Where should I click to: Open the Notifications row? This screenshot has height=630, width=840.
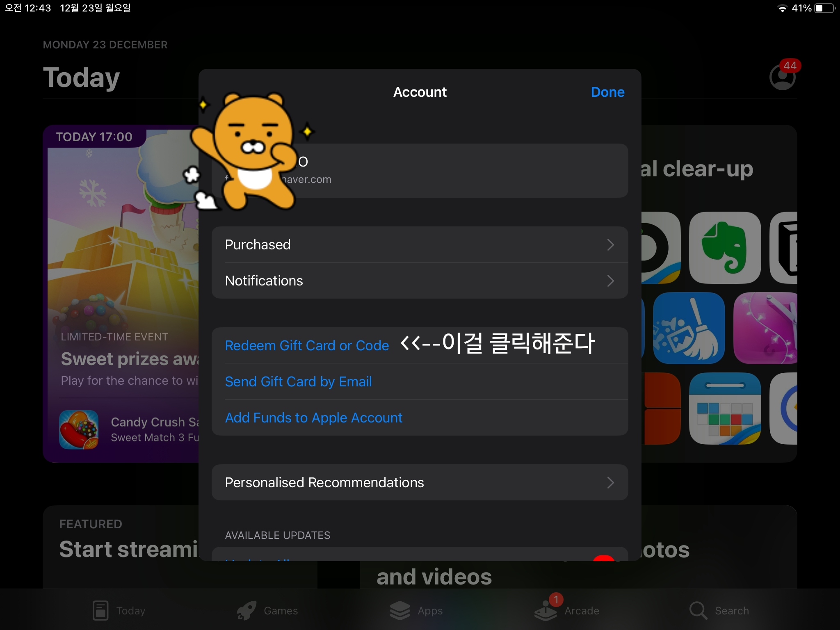(x=420, y=281)
